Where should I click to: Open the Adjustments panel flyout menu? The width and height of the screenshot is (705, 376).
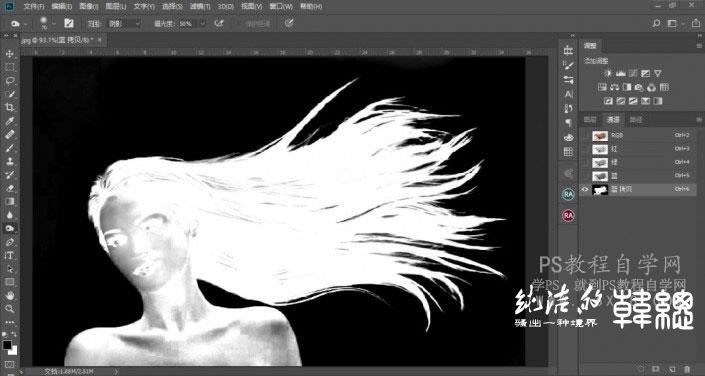point(699,45)
